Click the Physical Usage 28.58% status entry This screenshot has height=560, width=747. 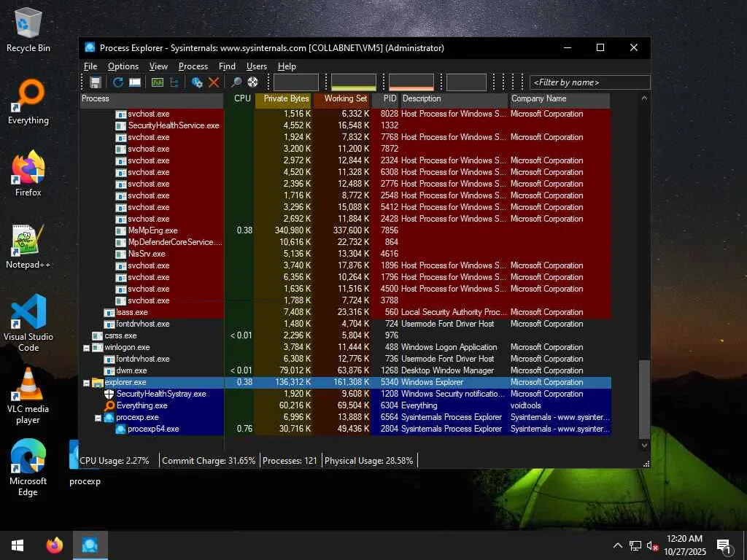tap(369, 461)
